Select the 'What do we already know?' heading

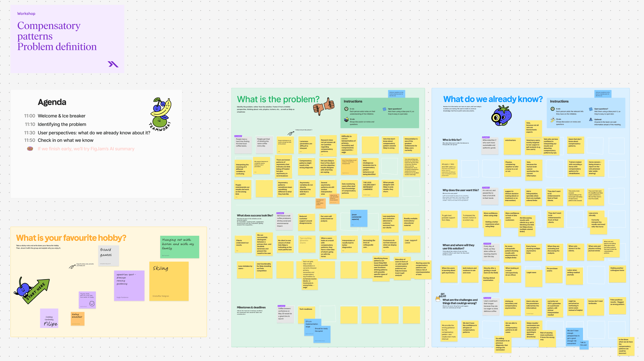click(493, 99)
